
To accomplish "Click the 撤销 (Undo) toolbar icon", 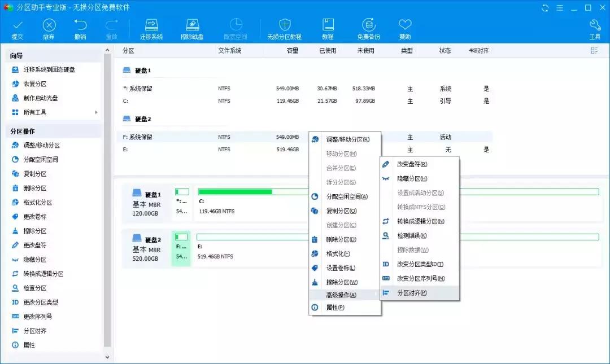I will (80, 28).
